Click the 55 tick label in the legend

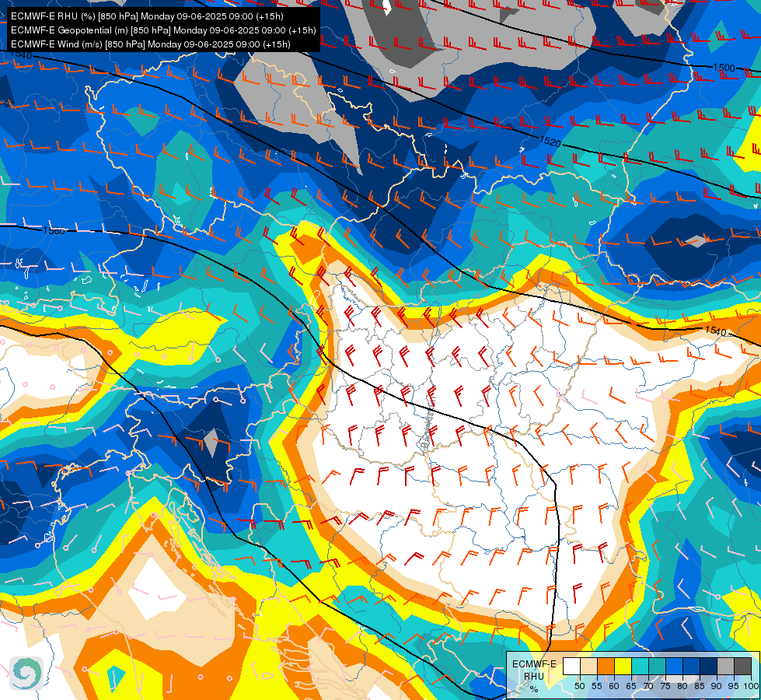(597, 686)
